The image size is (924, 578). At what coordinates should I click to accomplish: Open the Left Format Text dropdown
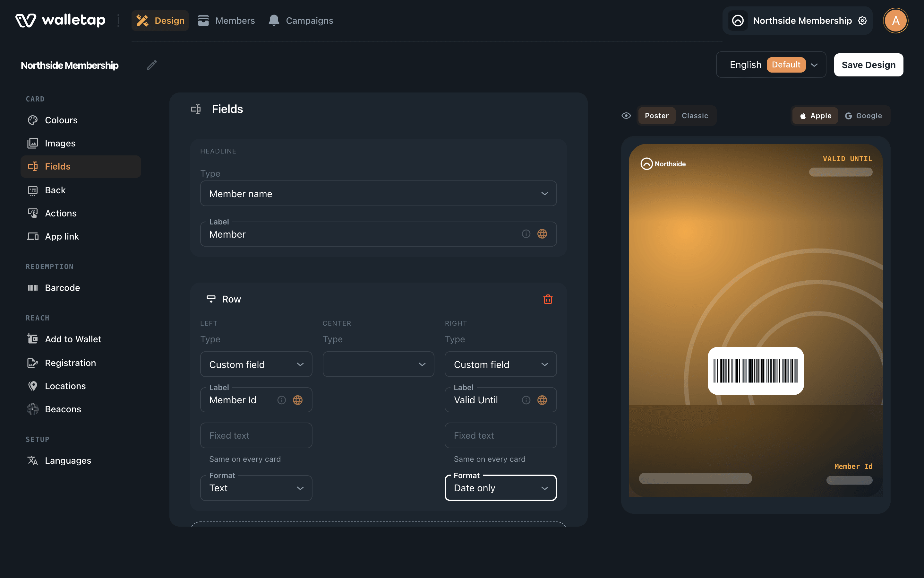256,488
